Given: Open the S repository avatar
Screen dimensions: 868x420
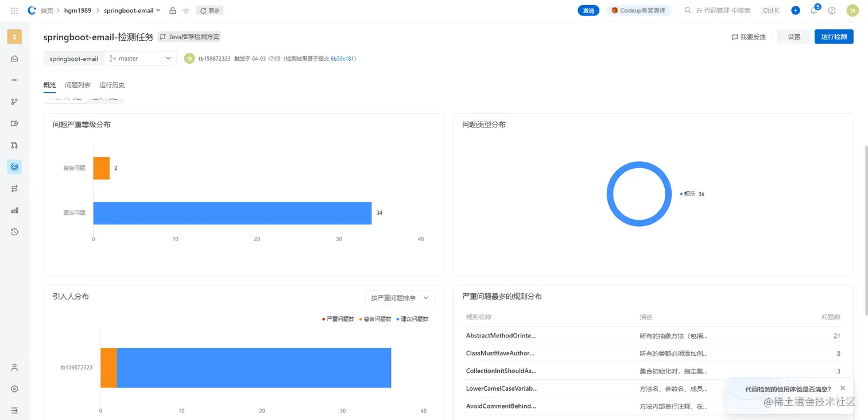Looking at the screenshot, I should [14, 37].
